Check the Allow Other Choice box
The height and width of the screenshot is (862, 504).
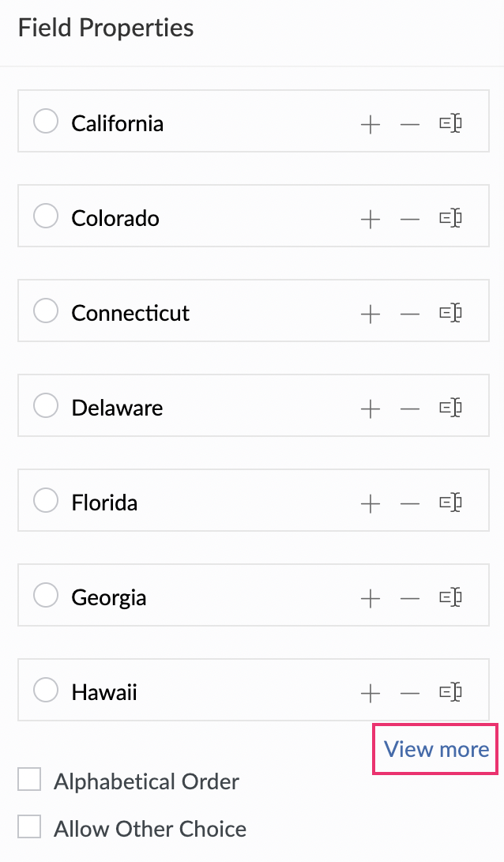point(29,827)
